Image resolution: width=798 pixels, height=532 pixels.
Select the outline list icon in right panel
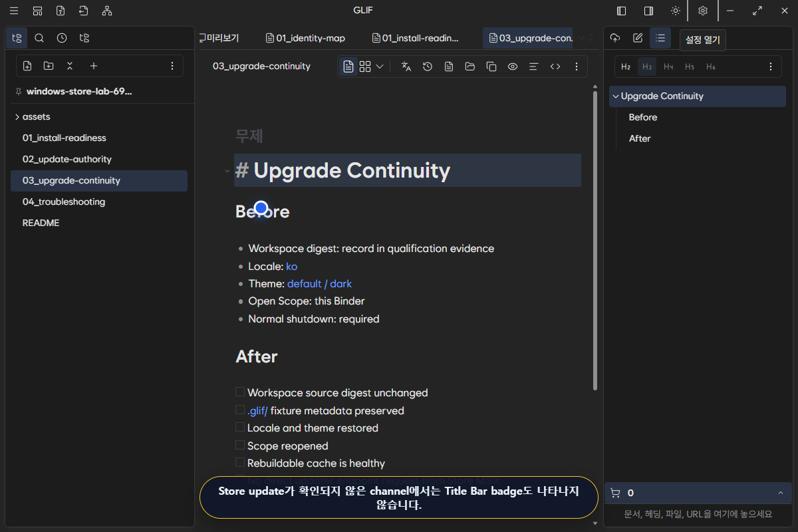(660, 38)
